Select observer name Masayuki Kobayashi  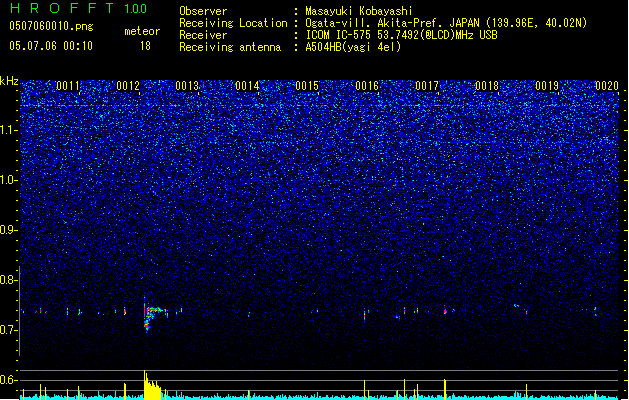click(359, 11)
